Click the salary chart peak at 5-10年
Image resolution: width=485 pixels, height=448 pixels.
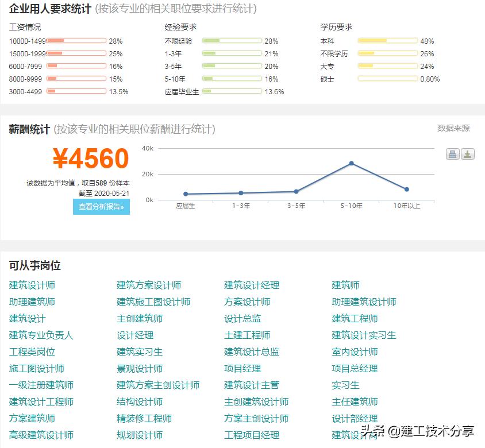352,163
